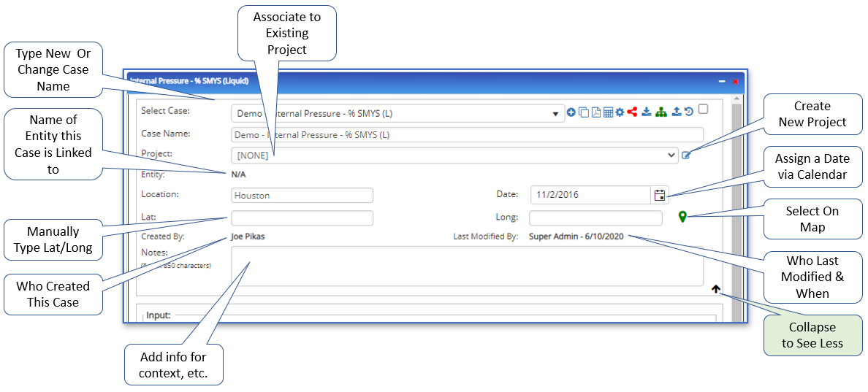Click the green hierarchy tree icon

(x=661, y=112)
